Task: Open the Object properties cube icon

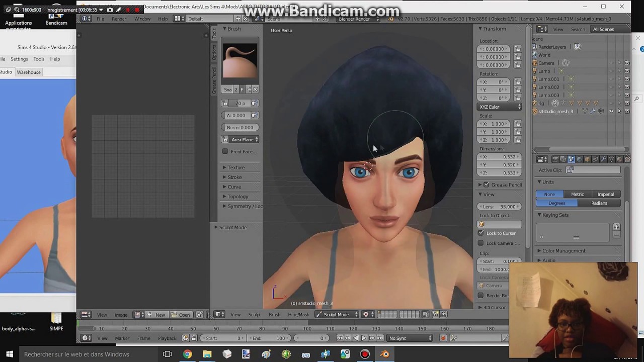Action: (x=587, y=159)
